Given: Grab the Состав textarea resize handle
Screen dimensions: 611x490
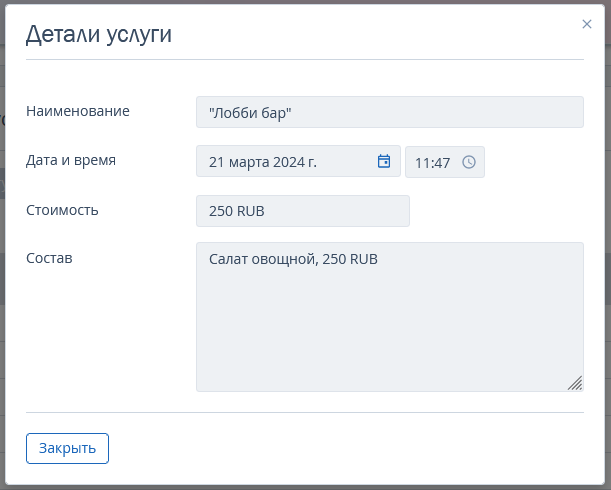Looking at the screenshot, I should [x=575, y=383].
